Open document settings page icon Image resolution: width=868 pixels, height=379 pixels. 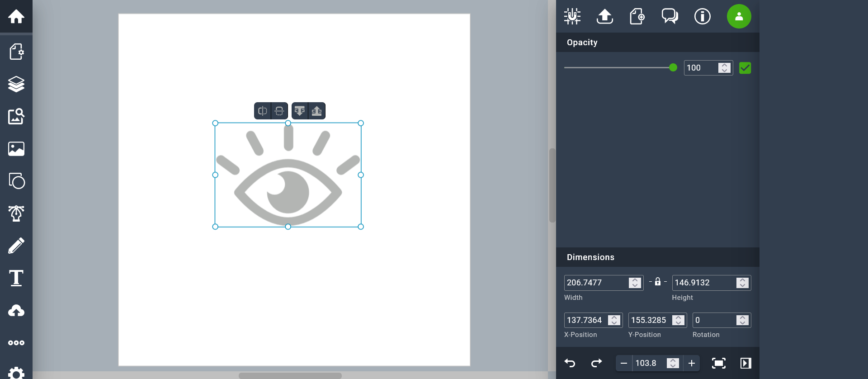(16, 52)
